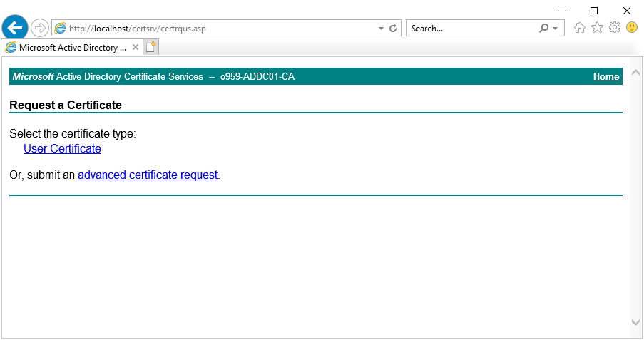Open Favorites star icon

tap(597, 28)
